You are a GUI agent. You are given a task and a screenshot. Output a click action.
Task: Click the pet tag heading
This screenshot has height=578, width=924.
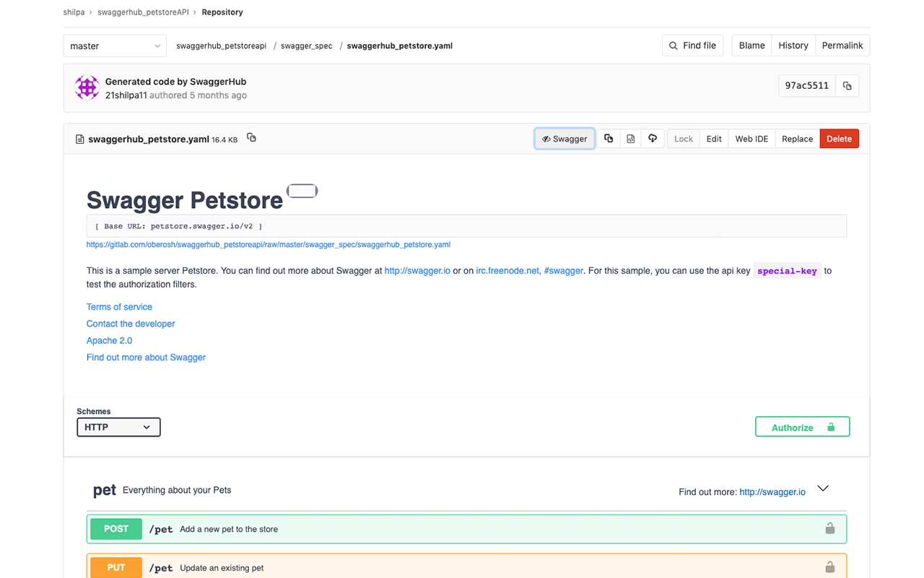105,490
